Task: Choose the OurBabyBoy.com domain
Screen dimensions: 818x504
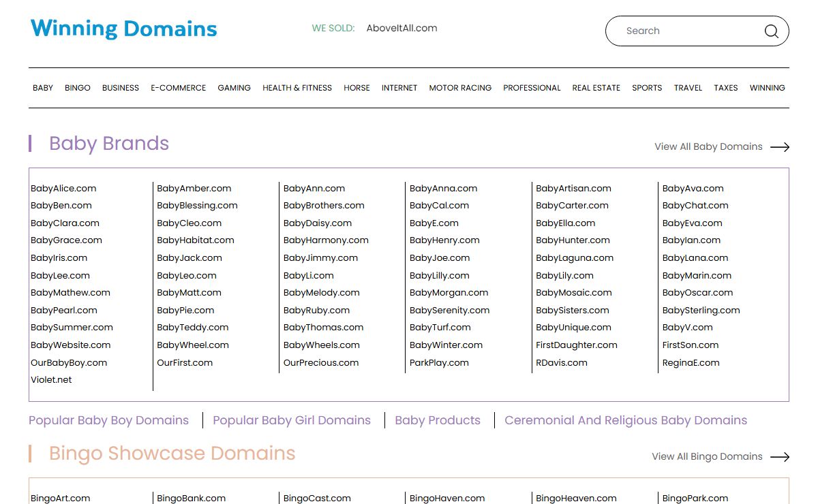Action: [x=69, y=363]
